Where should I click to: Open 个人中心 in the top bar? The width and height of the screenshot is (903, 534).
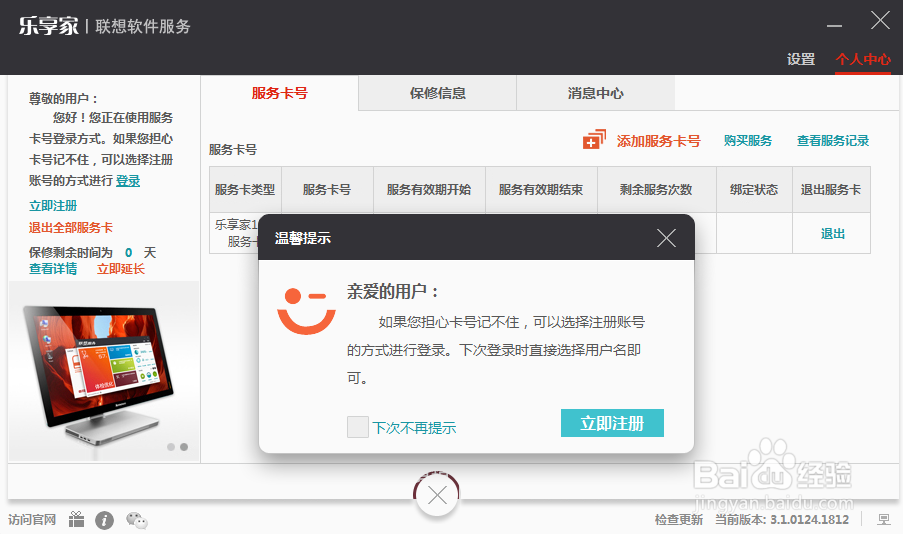(863, 59)
